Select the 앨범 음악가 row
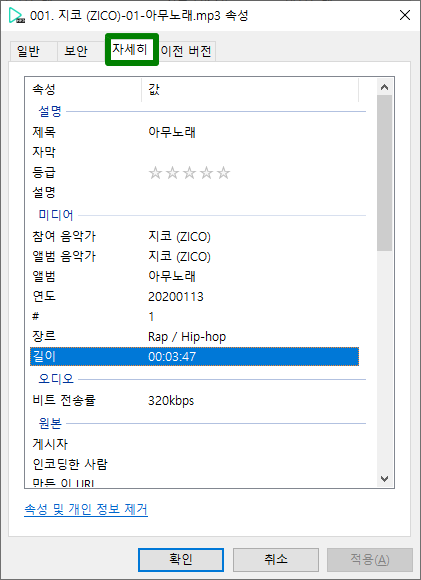 click(x=194, y=256)
